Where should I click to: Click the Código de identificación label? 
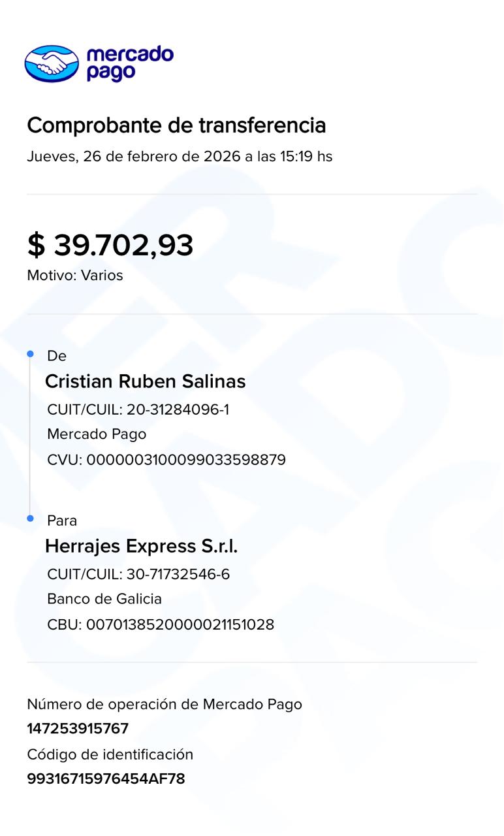click(110, 754)
